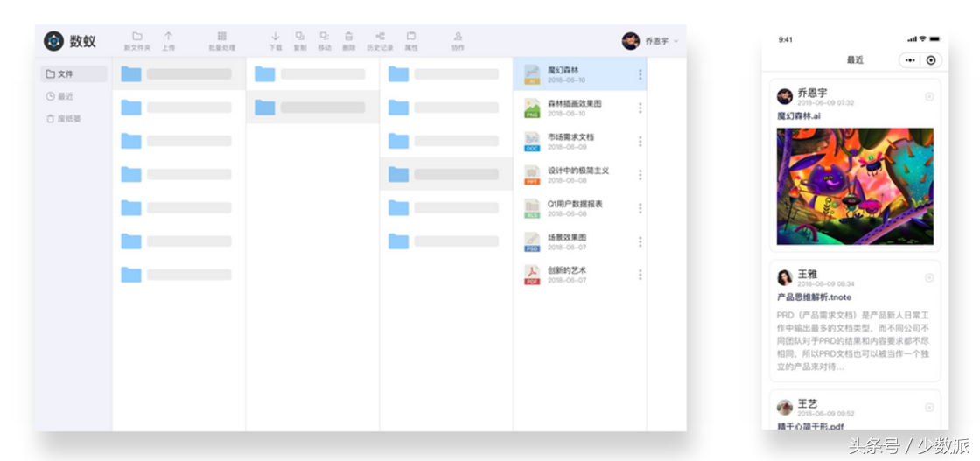Image resolution: width=980 pixels, height=461 pixels.
Task: Open more options for Q1用户数据报表
Action: pos(640,209)
